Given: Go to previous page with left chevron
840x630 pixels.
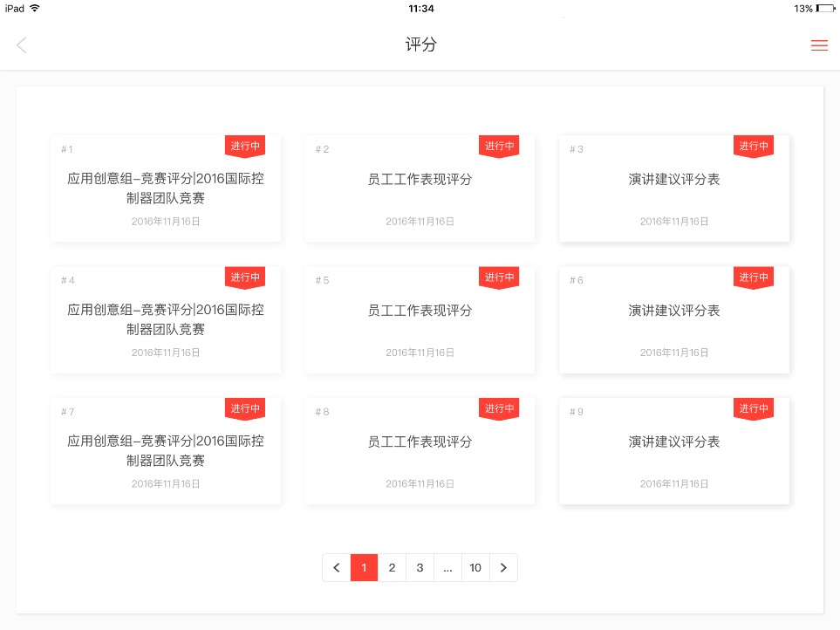Looking at the screenshot, I should point(337,568).
